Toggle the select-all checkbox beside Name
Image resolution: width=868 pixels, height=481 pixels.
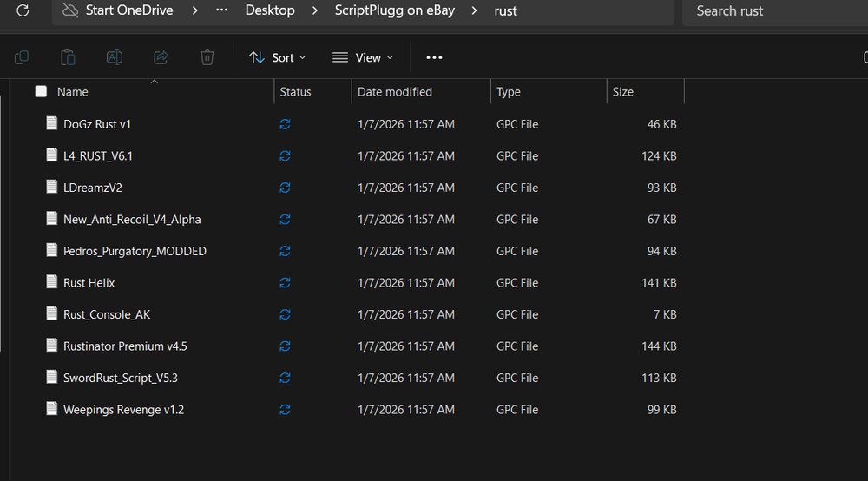(x=41, y=92)
